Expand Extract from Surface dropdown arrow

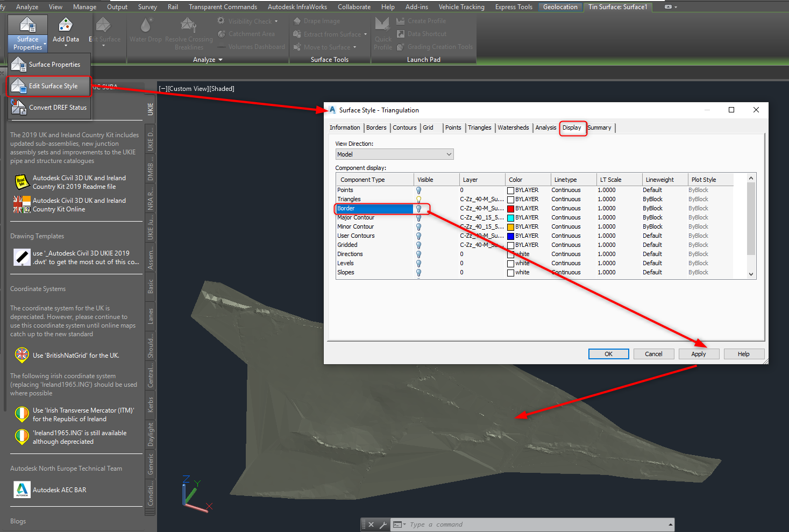click(x=365, y=34)
